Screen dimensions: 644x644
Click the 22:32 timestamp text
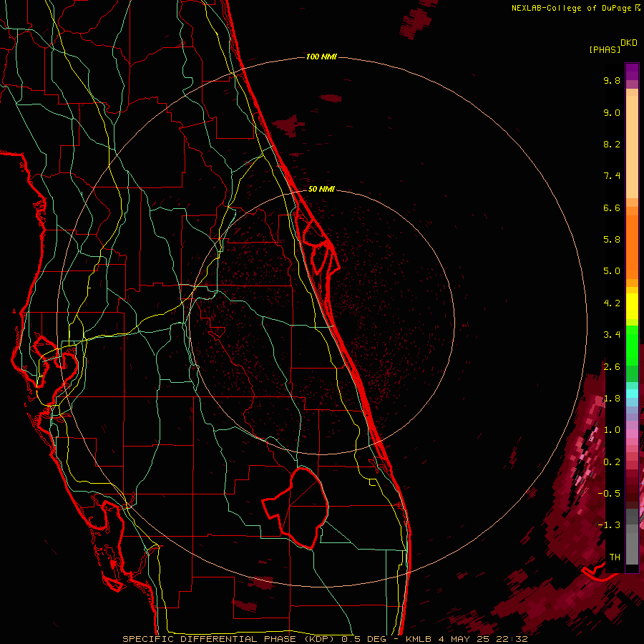pos(512,639)
